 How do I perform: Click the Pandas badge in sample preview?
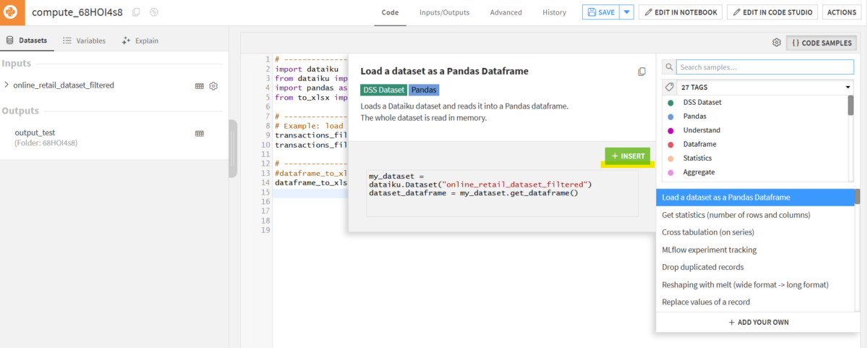(x=424, y=90)
